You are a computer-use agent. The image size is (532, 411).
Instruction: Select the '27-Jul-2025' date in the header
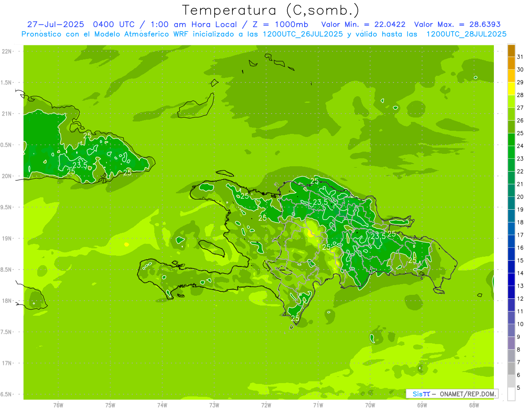[x=55, y=24]
